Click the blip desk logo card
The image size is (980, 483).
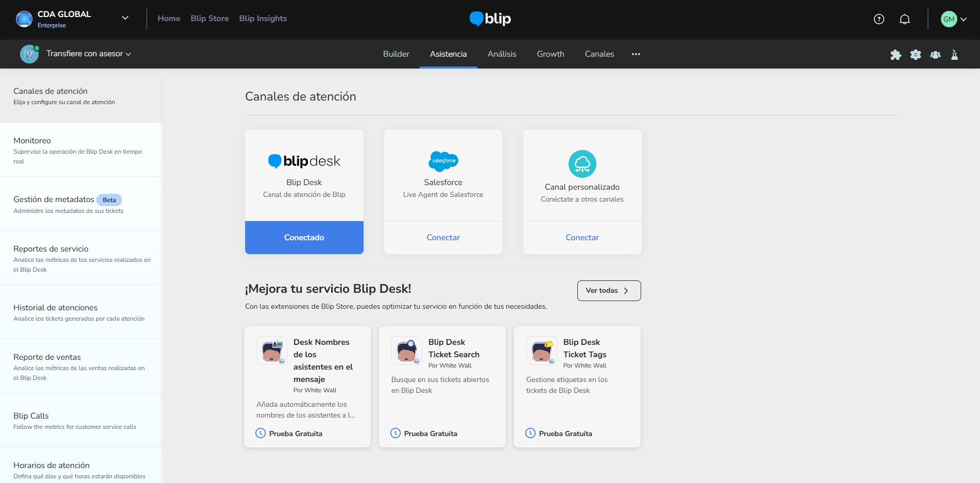click(304, 161)
